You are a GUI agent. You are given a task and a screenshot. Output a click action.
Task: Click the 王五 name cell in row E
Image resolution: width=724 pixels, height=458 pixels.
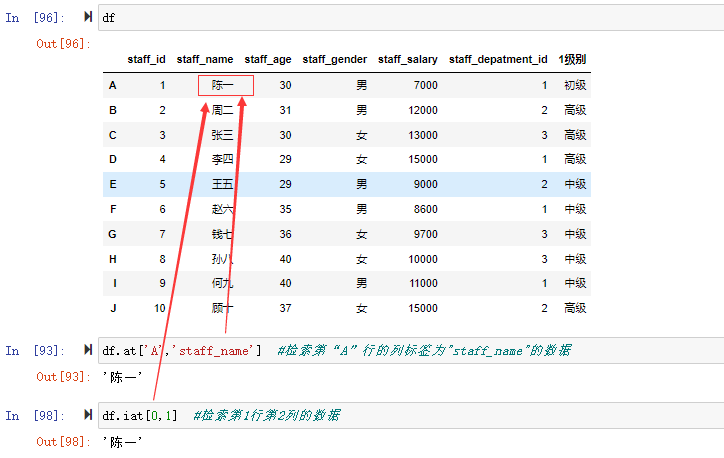(222, 184)
